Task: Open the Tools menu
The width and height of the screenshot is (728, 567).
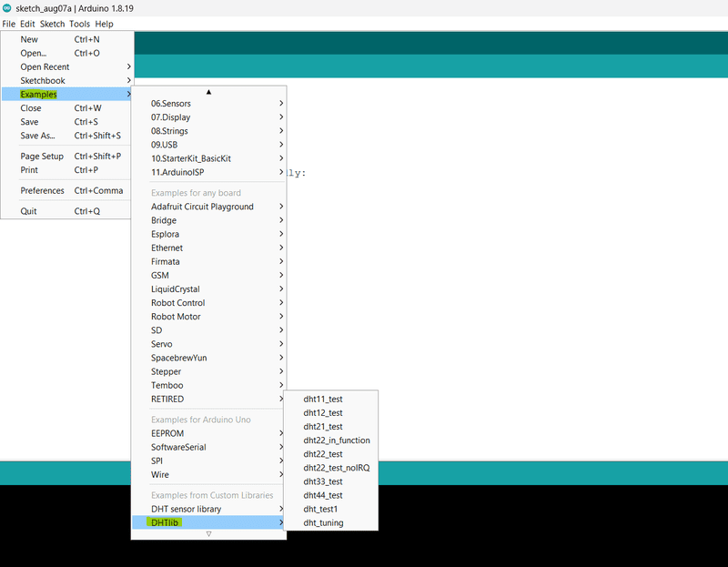Action: (x=79, y=24)
